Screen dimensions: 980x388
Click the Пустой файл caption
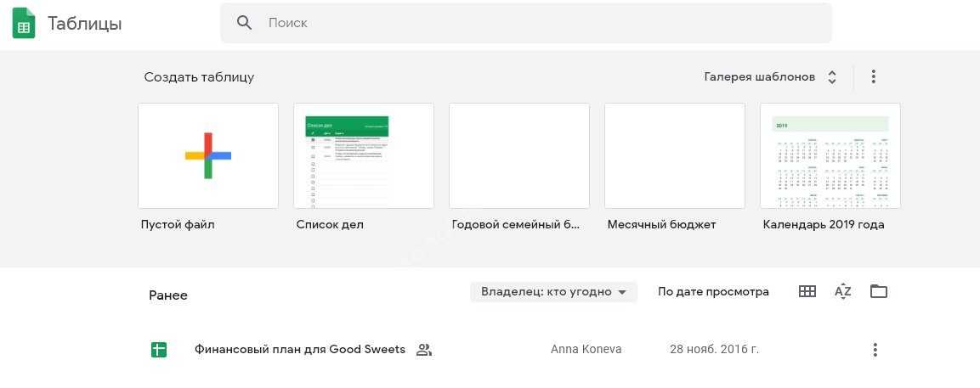click(x=178, y=224)
